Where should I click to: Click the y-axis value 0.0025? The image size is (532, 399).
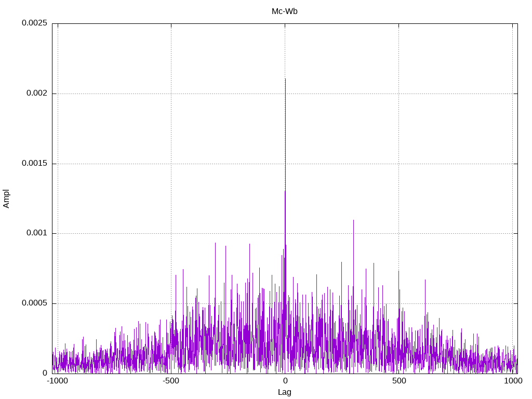[34, 23]
